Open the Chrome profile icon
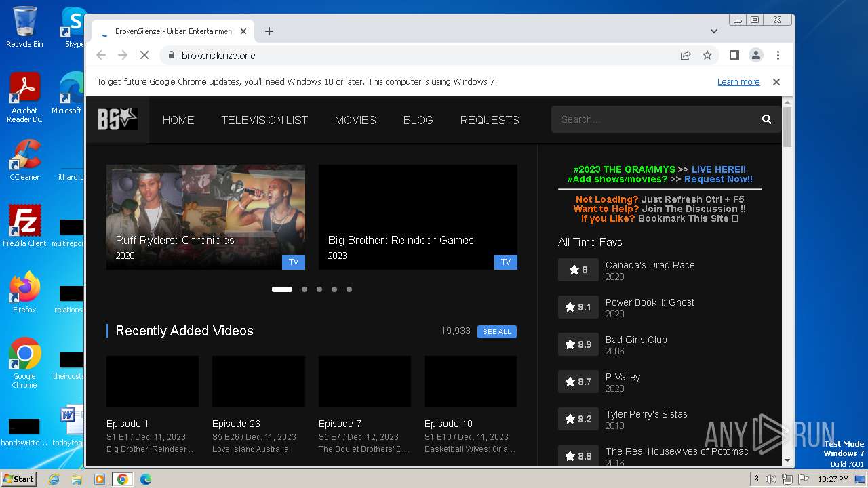 pos(755,55)
